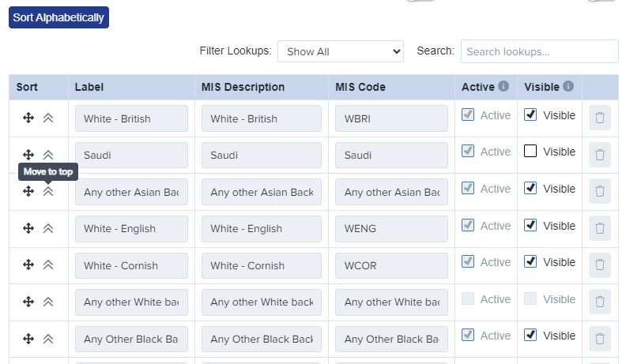The height and width of the screenshot is (364, 626).
Task: Edit Any Other Black label field
Action: 131,339
